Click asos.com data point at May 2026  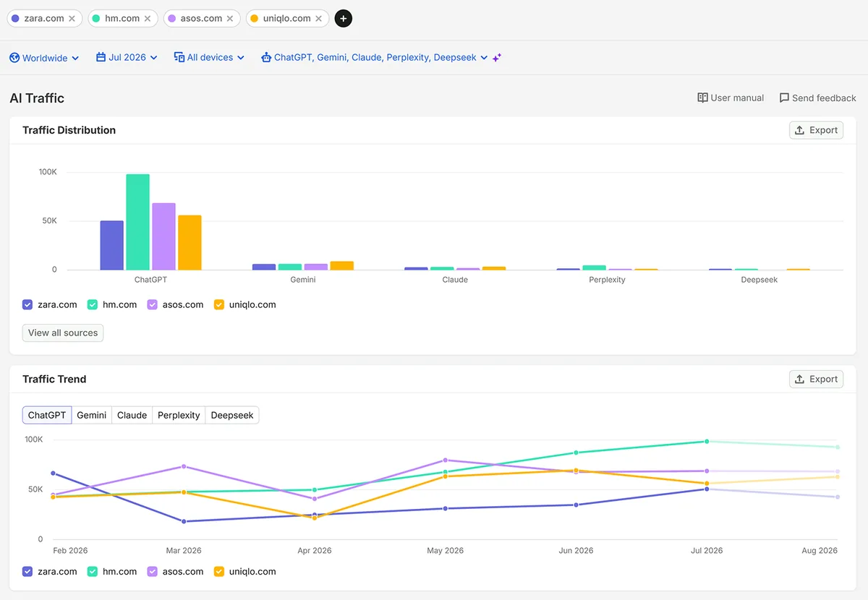446,460
